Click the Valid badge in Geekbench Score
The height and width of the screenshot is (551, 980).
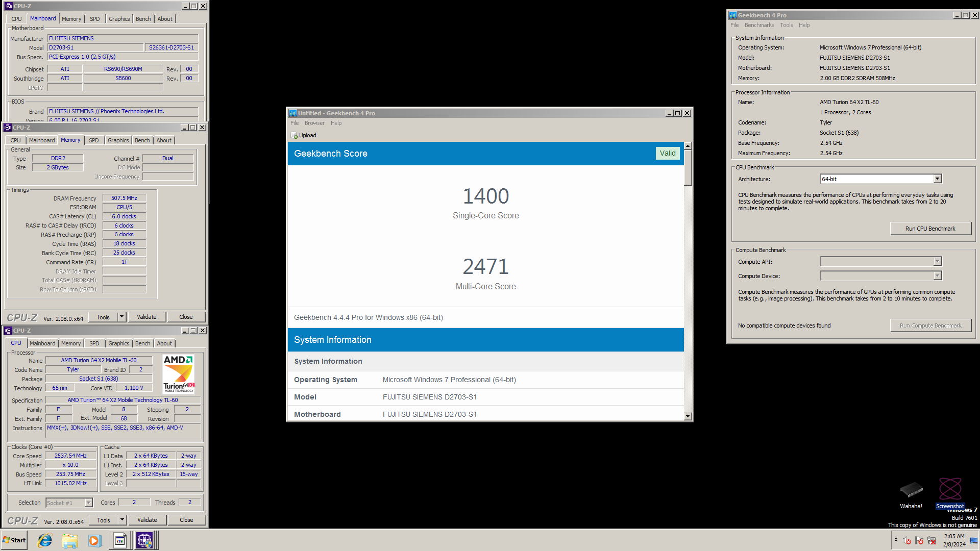pyautogui.click(x=667, y=153)
